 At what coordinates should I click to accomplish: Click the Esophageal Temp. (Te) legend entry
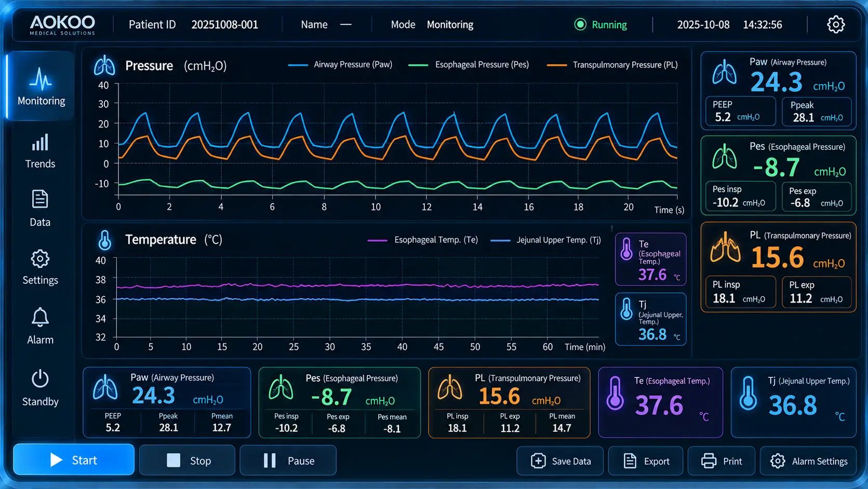coord(423,240)
